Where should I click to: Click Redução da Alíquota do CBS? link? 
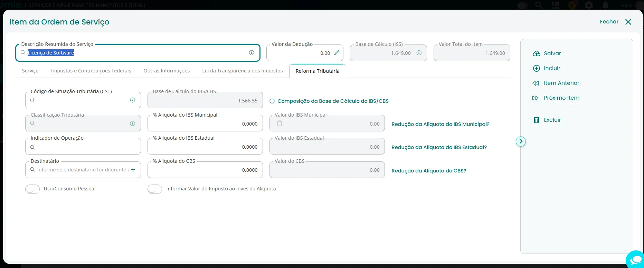[429, 171]
